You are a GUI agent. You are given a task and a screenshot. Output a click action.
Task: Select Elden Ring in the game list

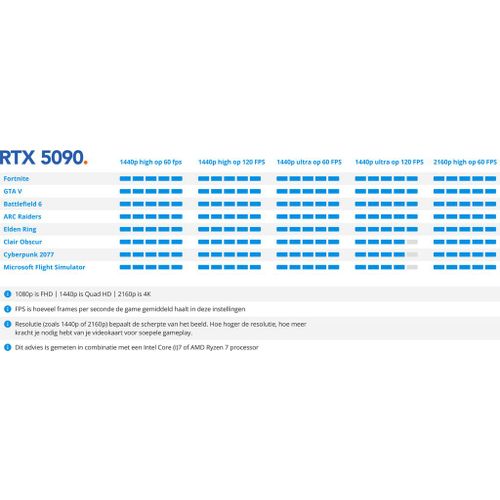pyautogui.click(x=20, y=229)
